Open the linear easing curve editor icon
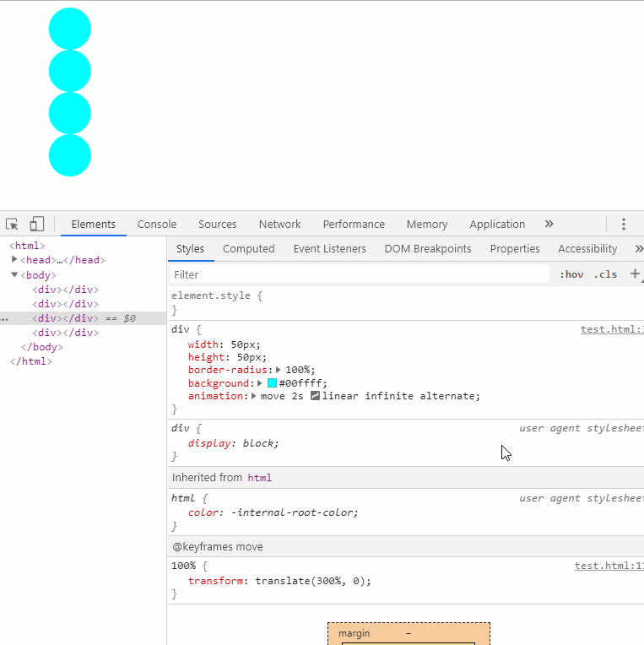 click(x=315, y=396)
